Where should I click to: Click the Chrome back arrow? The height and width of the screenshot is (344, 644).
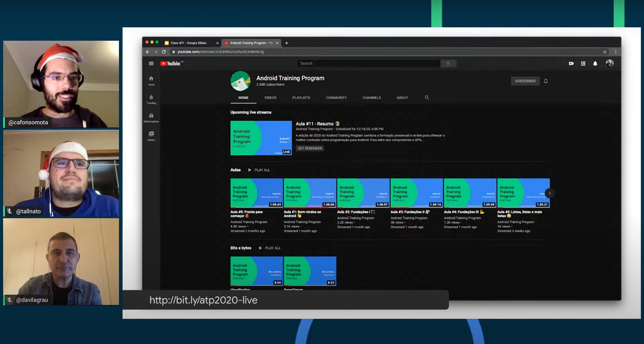tap(148, 52)
